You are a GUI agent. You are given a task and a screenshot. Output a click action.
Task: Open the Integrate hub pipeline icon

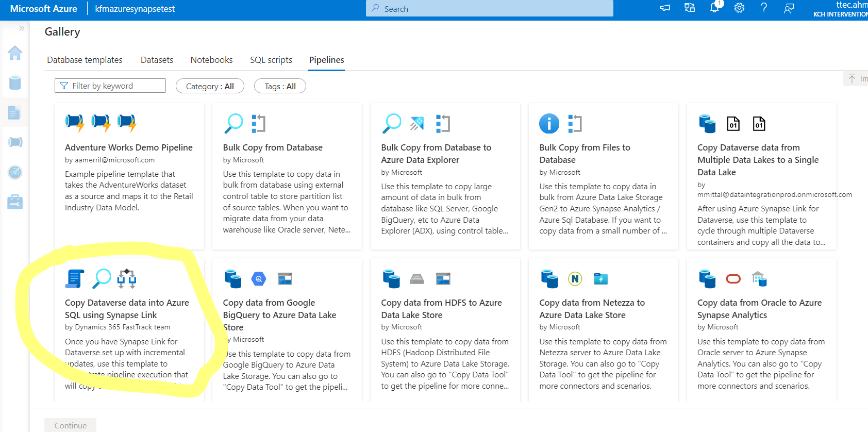click(x=15, y=142)
